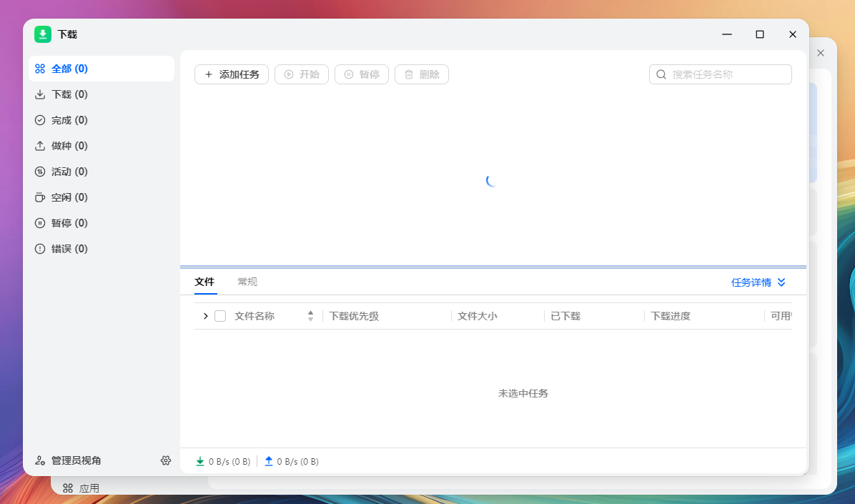Select the 做种 seeding category
The height and width of the screenshot is (504, 855).
point(69,146)
